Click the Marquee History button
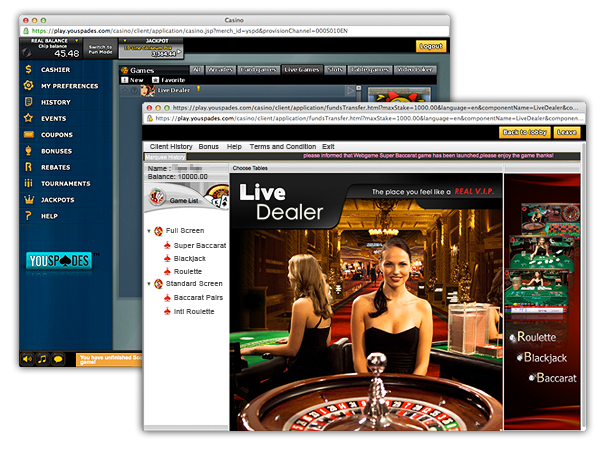The width and height of the screenshot is (607, 450). (x=165, y=157)
